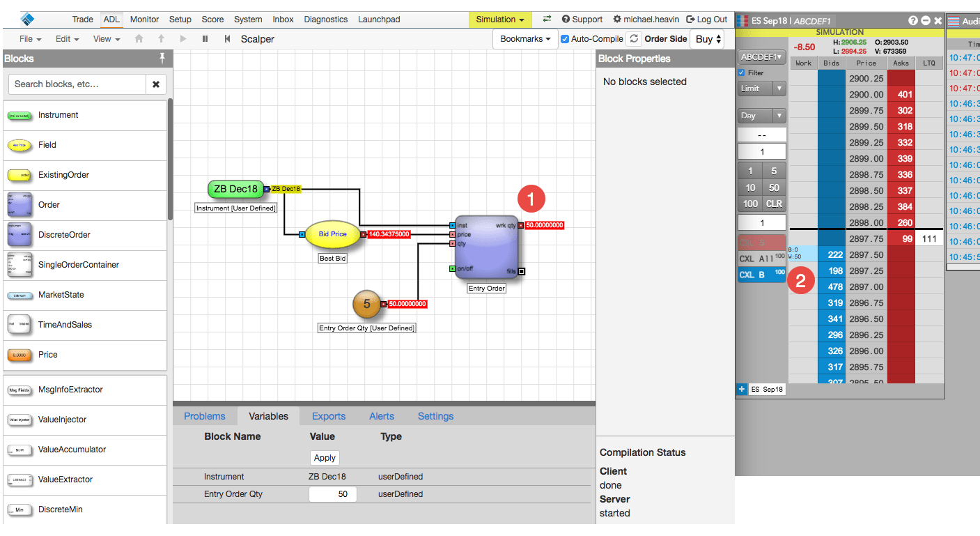Select the DiscreteOrder block icon
Image resolution: width=980 pixels, height=536 pixels.
tap(20, 235)
